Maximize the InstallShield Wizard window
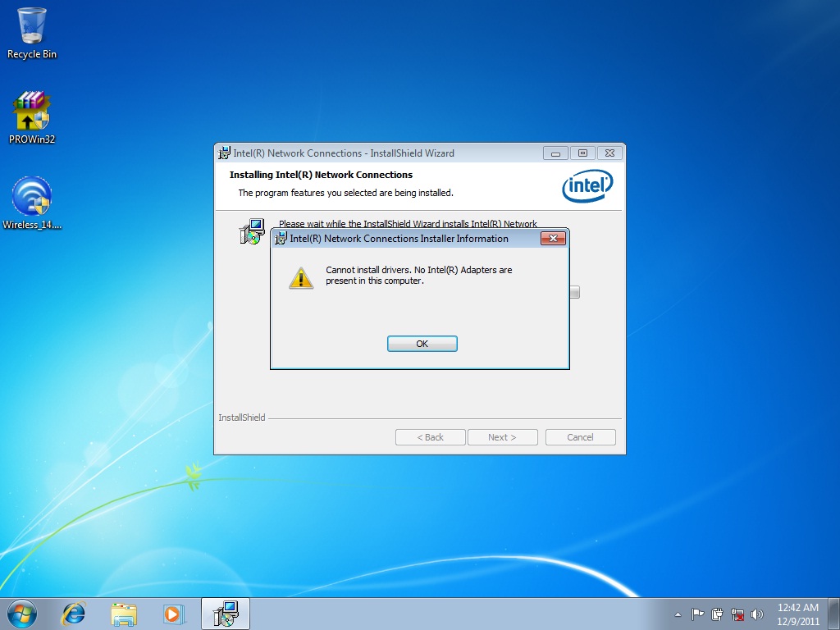 (x=582, y=153)
